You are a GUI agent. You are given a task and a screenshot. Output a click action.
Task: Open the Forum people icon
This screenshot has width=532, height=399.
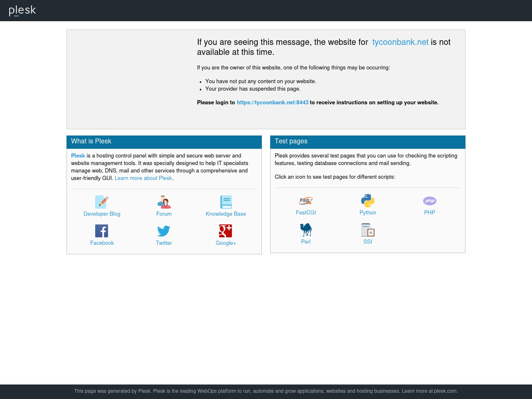coord(164,202)
